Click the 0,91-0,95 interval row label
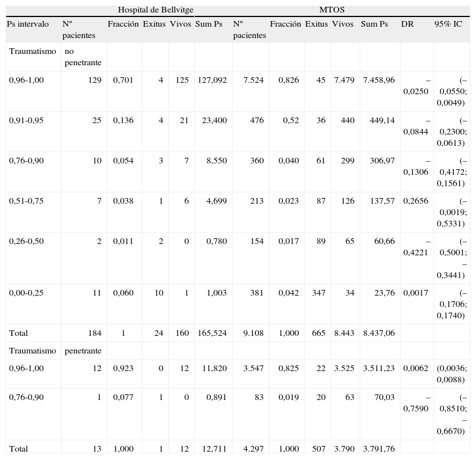This screenshot has height=459, width=476. 26,120
